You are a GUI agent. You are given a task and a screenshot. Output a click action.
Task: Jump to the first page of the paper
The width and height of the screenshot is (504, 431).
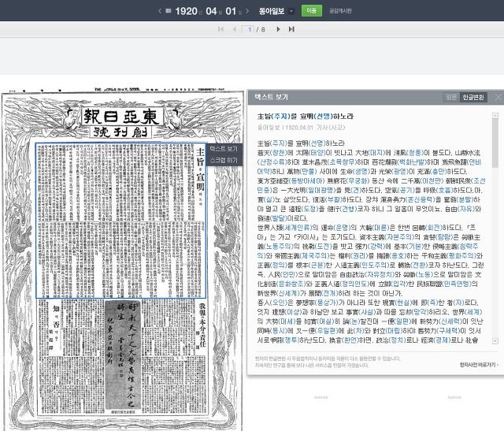tap(220, 29)
